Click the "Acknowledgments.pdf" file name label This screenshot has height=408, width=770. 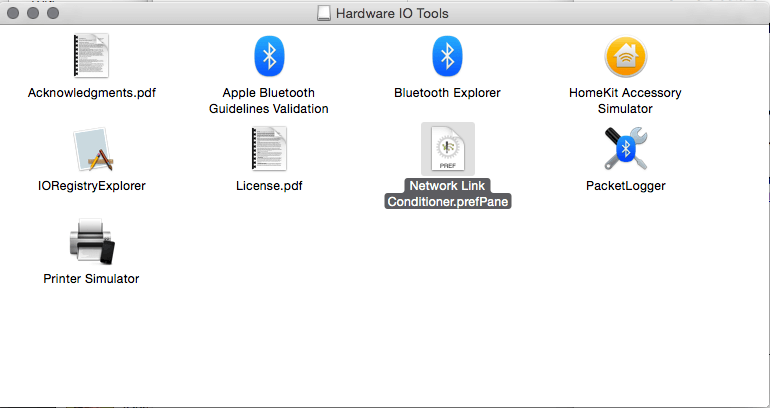[x=92, y=93]
